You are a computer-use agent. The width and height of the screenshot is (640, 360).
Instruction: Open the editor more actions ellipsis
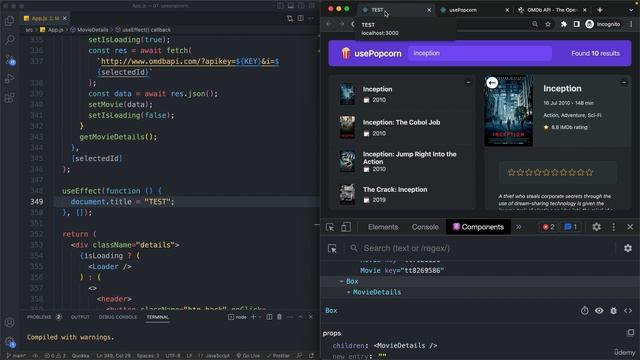(311, 18)
